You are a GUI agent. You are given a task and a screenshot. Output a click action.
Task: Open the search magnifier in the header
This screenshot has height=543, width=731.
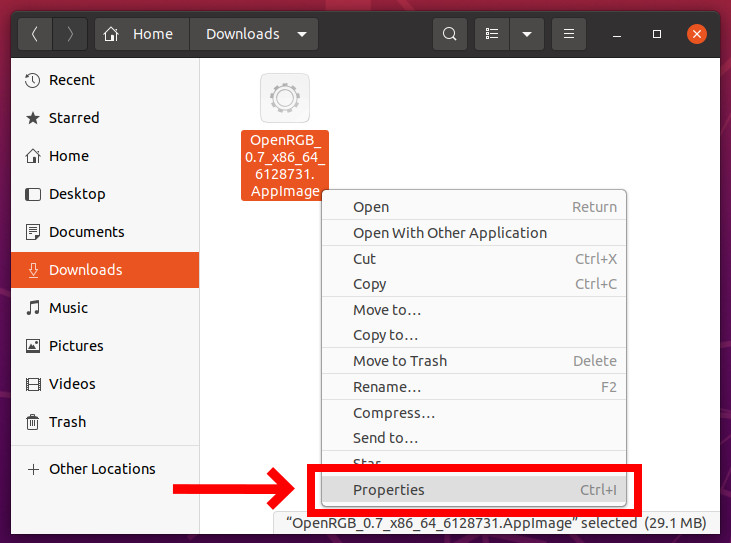point(449,34)
